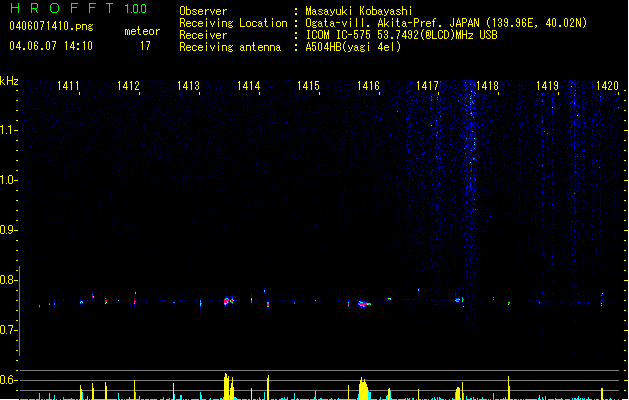The height and width of the screenshot is (400, 629).
Task: Click the 1420 time tick label
Action: point(607,86)
